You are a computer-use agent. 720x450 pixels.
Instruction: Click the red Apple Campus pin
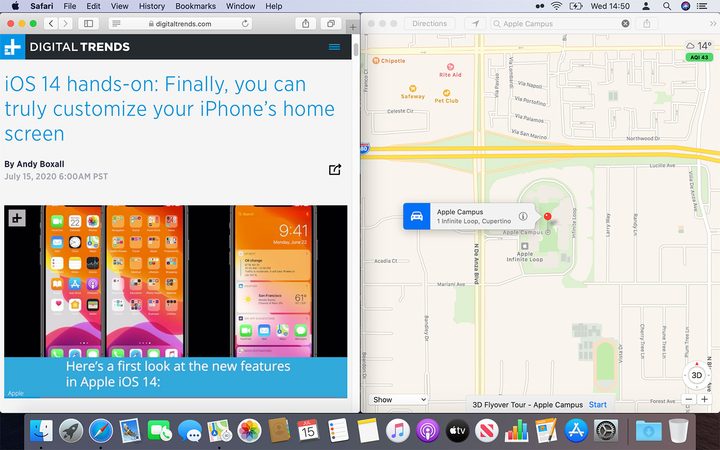point(547,216)
